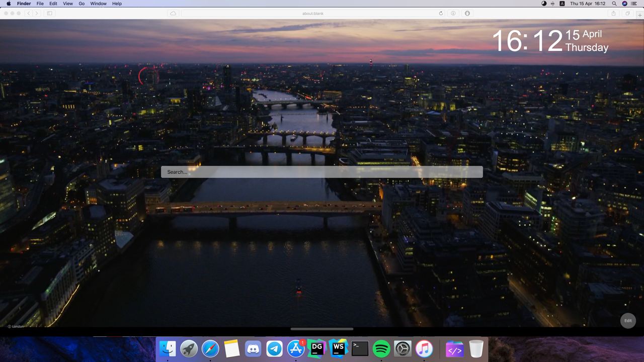Open the View menu
The width and height of the screenshot is (644, 362).
click(68, 4)
